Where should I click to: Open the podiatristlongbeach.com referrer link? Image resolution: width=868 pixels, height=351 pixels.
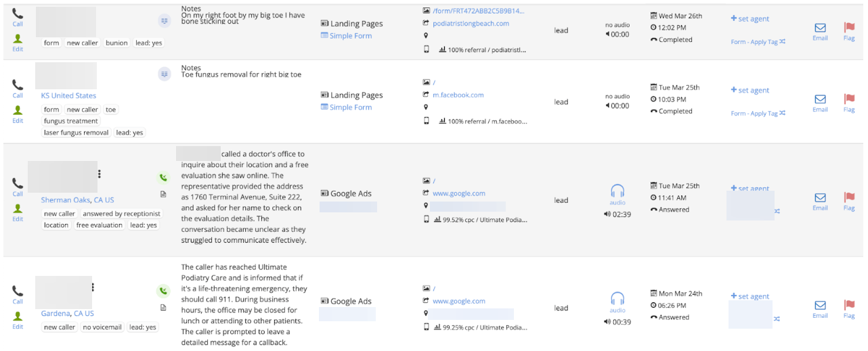[471, 23]
